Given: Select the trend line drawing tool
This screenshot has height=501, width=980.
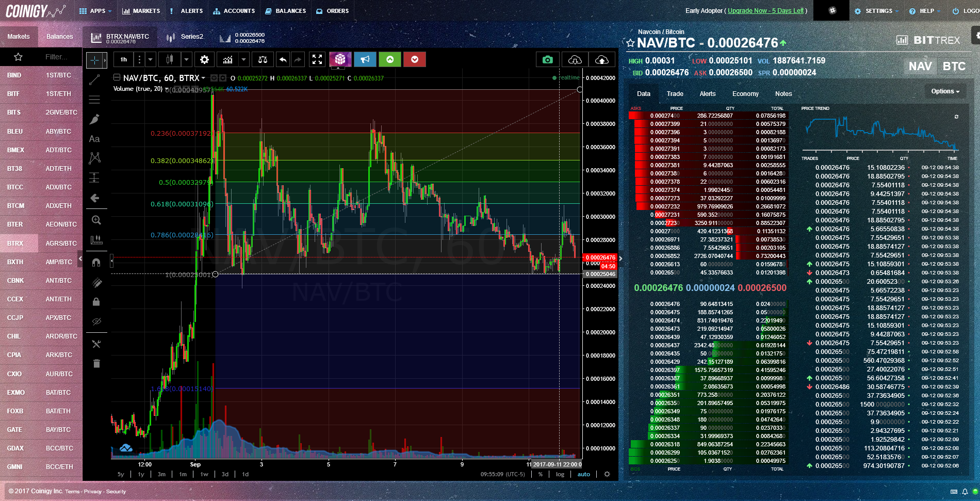Looking at the screenshot, I should coord(94,80).
